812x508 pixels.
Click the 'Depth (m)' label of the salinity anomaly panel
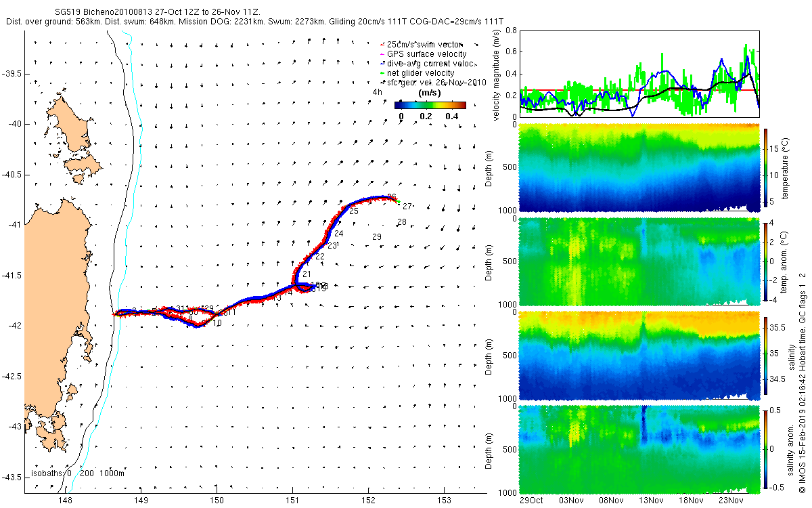pyautogui.click(x=489, y=450)
